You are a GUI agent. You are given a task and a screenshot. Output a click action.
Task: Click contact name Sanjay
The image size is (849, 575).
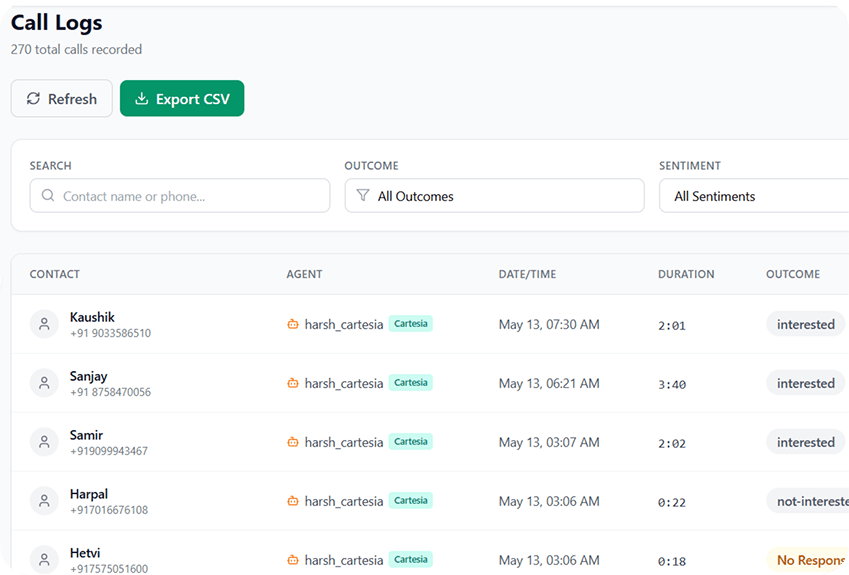(x=88, y=376)
